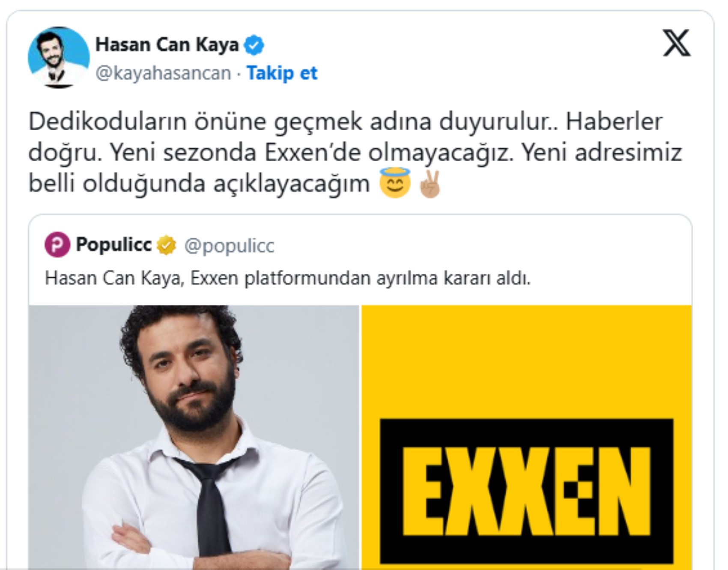Open the @kayahasancan handle link
The width and height of the screenshot is (728, 570).
[x=163, y=73]
